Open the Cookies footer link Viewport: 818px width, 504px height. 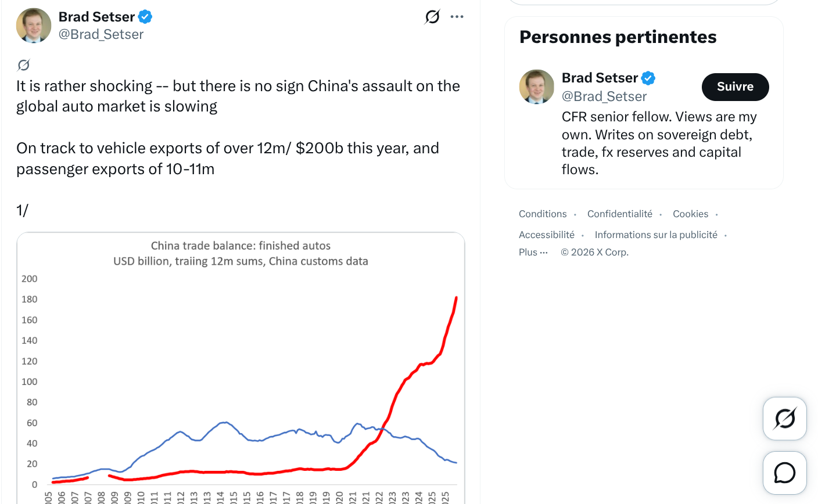click(690, 214)
